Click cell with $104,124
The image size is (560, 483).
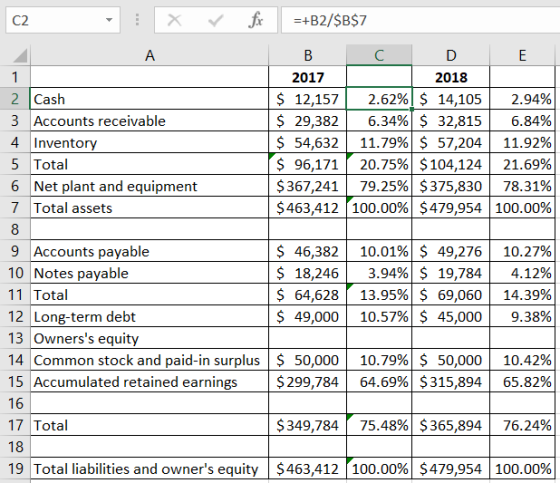tap(451, 164)
